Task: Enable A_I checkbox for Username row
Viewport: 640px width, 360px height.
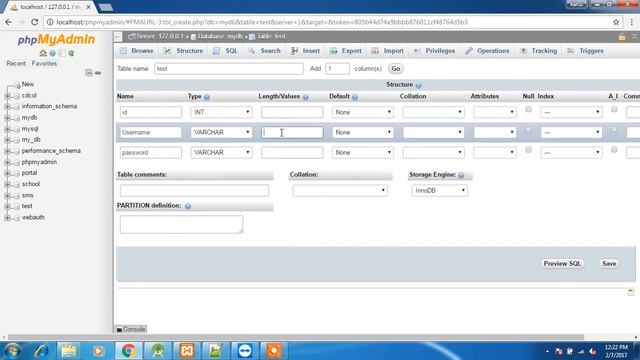Action: 614,129
